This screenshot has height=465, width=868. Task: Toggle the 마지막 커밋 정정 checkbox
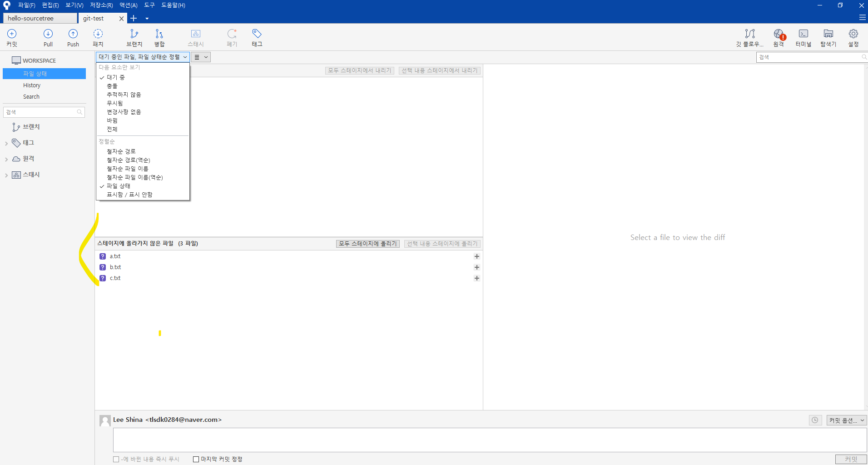pos(196,459)
